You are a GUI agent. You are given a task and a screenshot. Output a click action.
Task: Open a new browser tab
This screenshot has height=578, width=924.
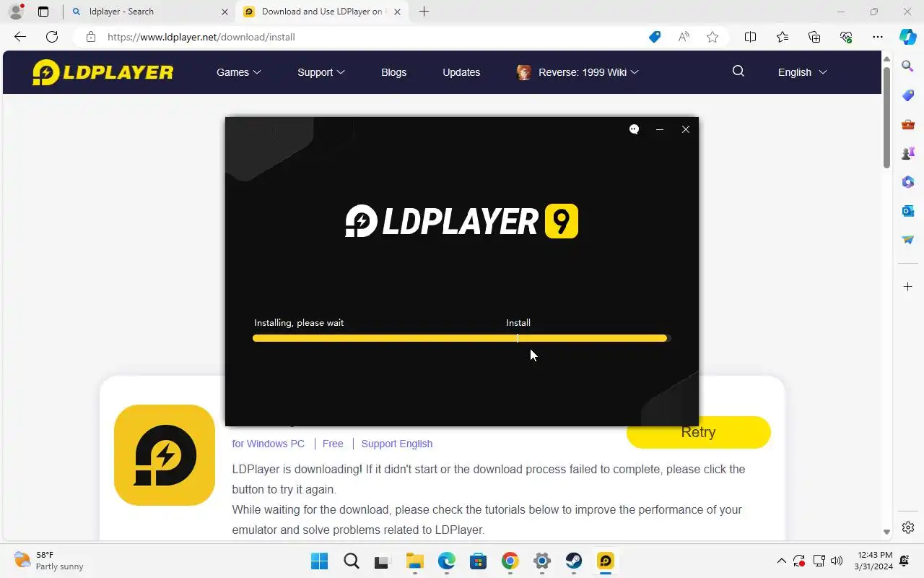click(x=424, y=12)
